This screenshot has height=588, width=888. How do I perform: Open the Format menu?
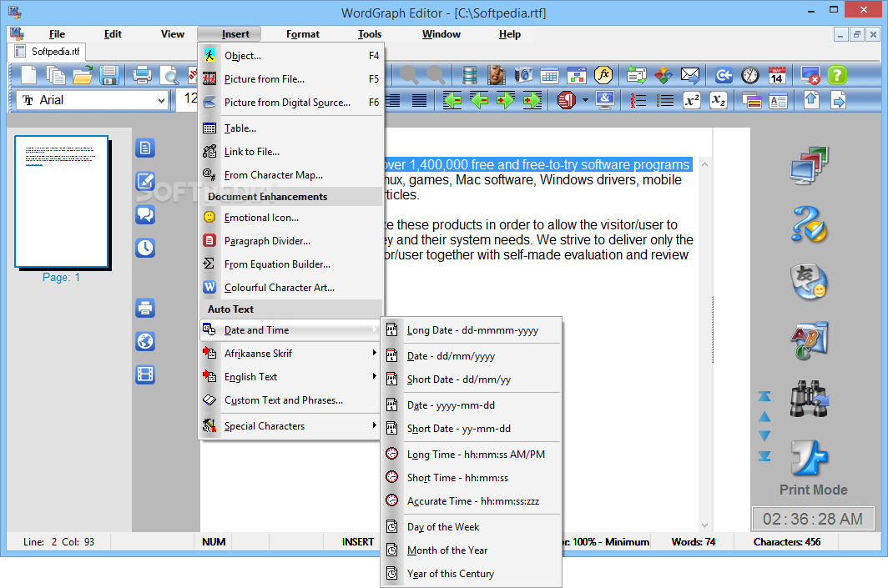[302, 34]
